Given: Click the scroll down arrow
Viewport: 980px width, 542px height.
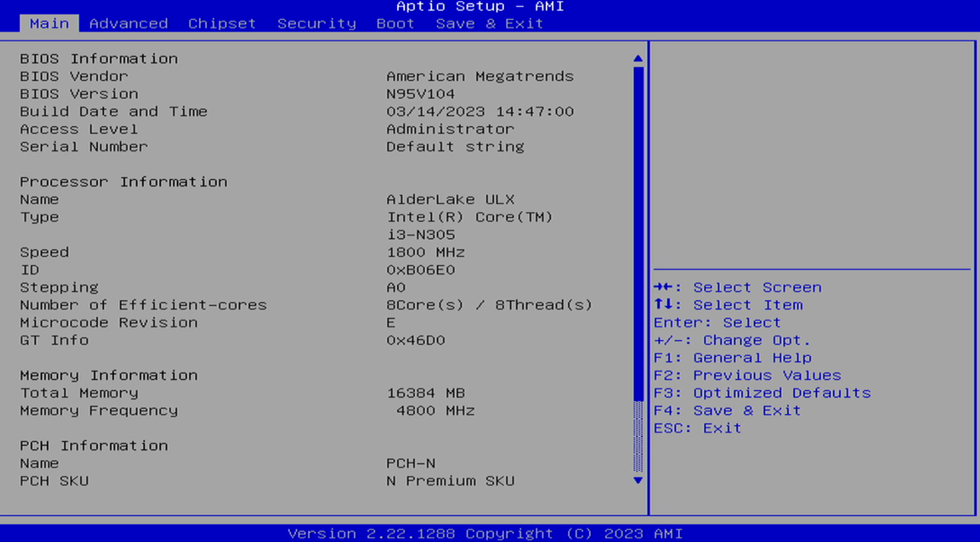Looking at the screenshot, I should pos(638,480).
